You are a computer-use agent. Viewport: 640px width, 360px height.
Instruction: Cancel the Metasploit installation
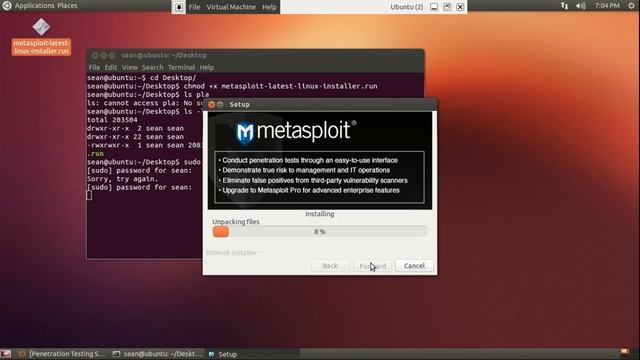(x=414, y=266)
